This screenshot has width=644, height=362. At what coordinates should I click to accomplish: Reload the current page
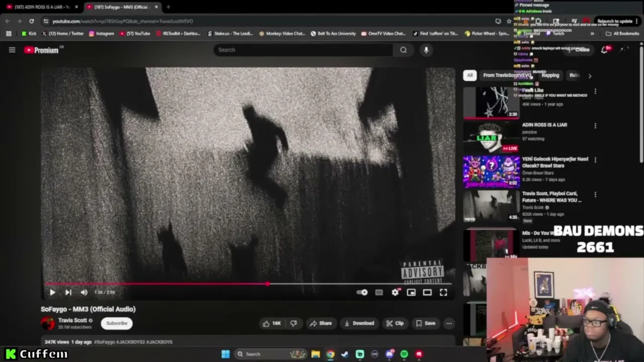pos(32,21)
